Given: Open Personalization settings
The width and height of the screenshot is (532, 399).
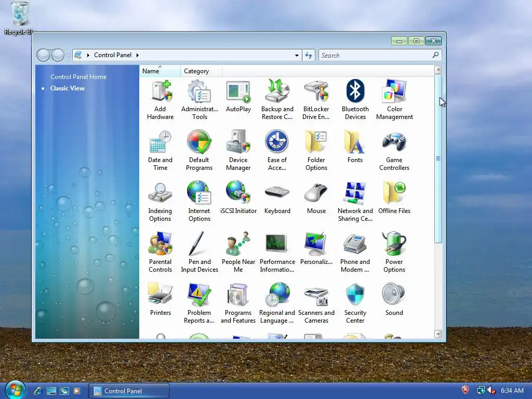Looking at the screenshot, I should pyautogui.click(x=316, y=249).
